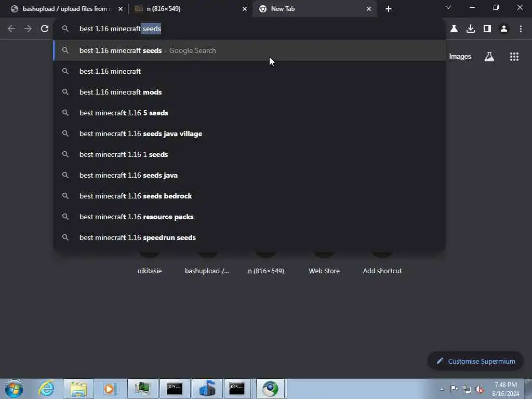Pick 'best minecraft 1.16 seeds java' suggestion
The height and width of the screenshot is (399, 532).
249,175
